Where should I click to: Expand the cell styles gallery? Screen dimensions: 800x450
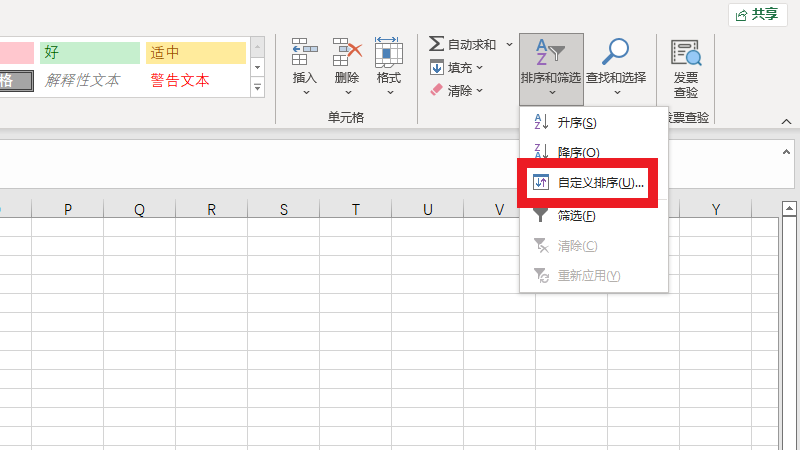tap(258, 88)
